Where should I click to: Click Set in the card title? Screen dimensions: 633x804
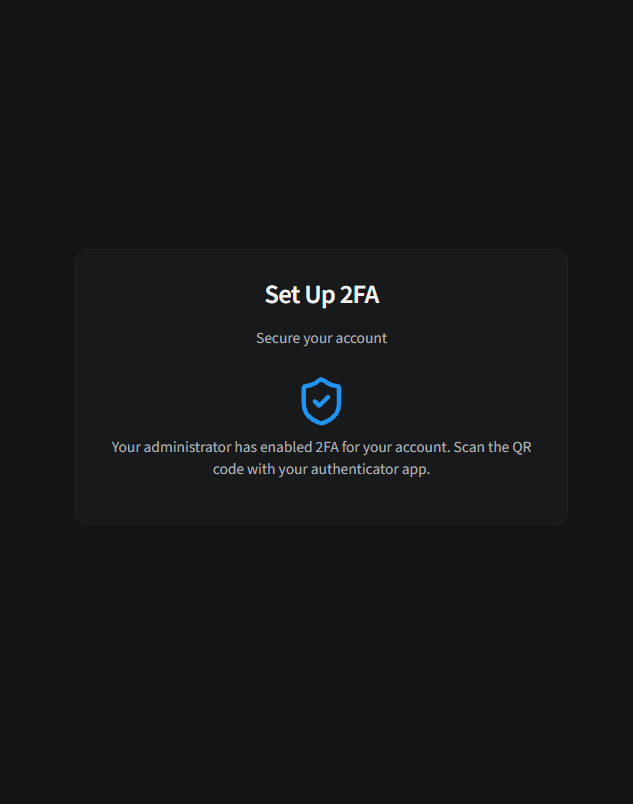point(282,295)
